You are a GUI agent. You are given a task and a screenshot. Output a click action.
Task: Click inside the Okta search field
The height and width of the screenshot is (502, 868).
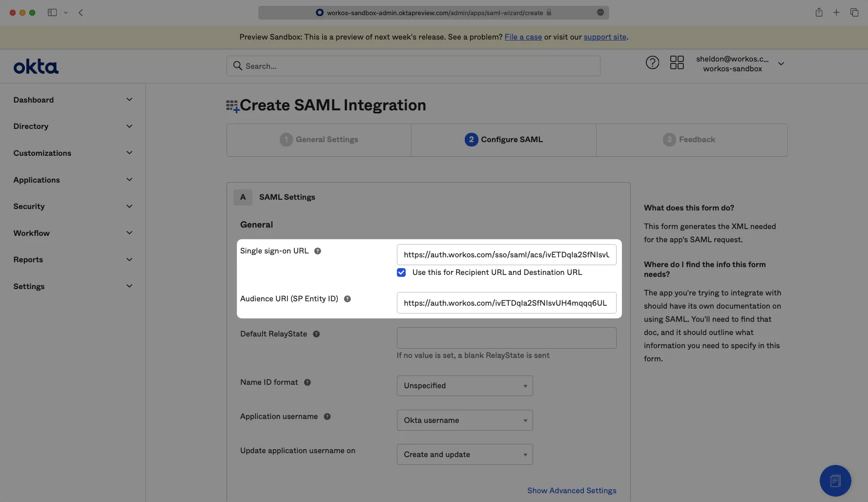[x=413, y=65]
